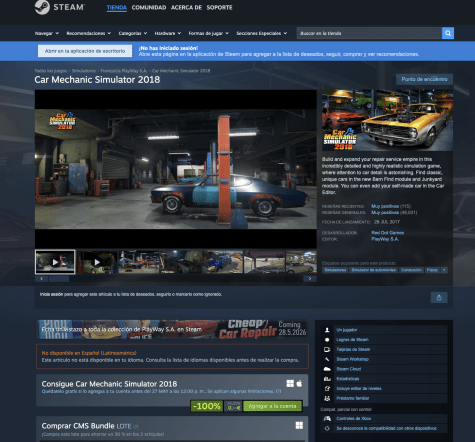Click the Punto de encuentro button
475x442 pixels.
(x=424, y=79)
